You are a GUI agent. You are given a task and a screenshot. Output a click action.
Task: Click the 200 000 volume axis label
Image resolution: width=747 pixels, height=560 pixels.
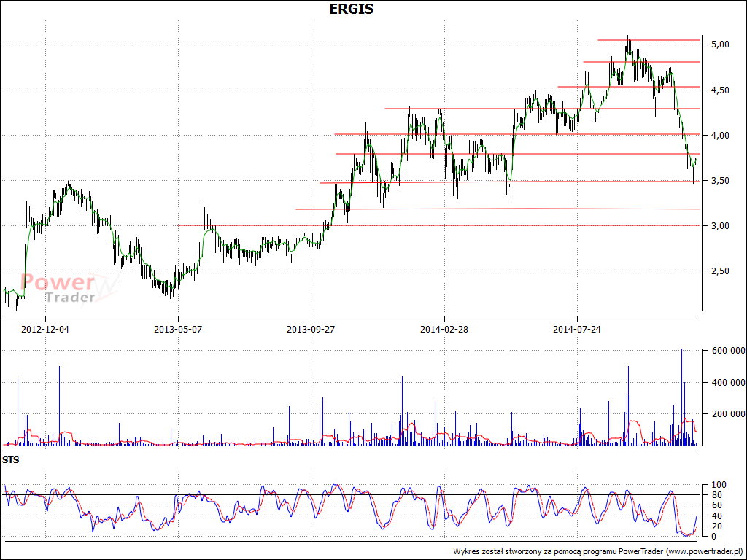728,414
